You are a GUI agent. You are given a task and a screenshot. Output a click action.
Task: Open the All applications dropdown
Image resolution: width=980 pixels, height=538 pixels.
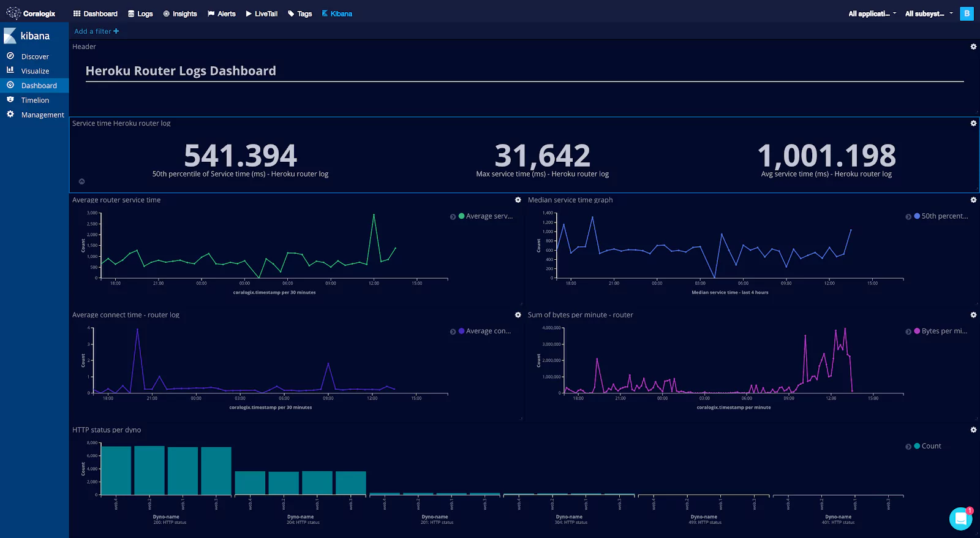coord(872,13)
